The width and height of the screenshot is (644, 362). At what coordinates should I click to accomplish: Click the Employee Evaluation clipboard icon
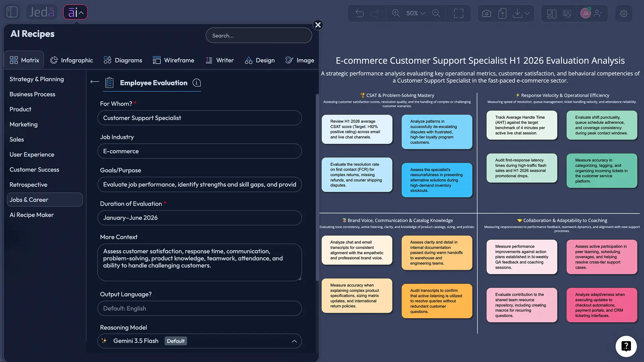[109, 82]
